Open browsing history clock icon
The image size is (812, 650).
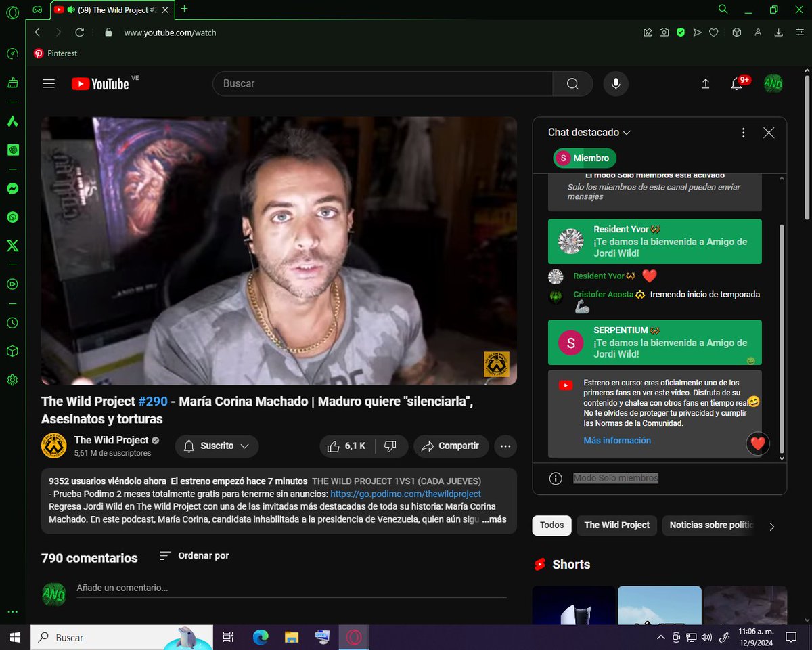point(12,323)
